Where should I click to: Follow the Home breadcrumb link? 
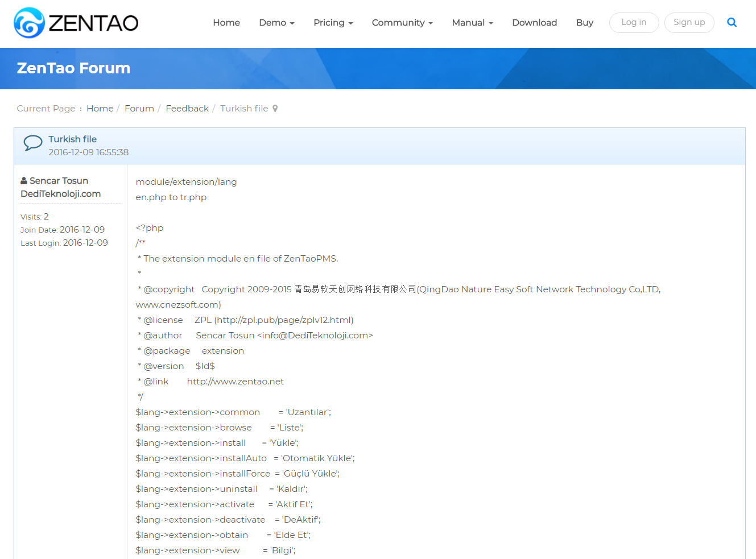pyautogui.click(x=100, y=109)
